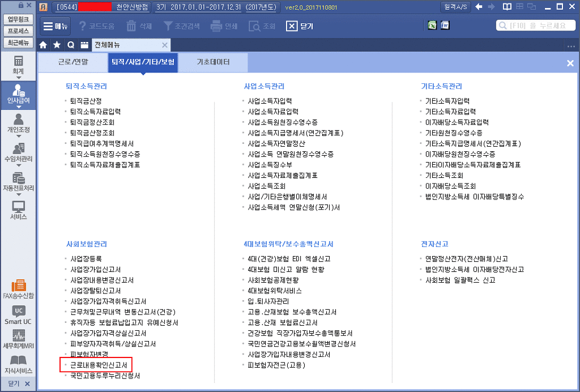Screen dimensions: 580x392
Task: Open 사업/기타은행별이체명세서 menu item
Action: point(287,197)
